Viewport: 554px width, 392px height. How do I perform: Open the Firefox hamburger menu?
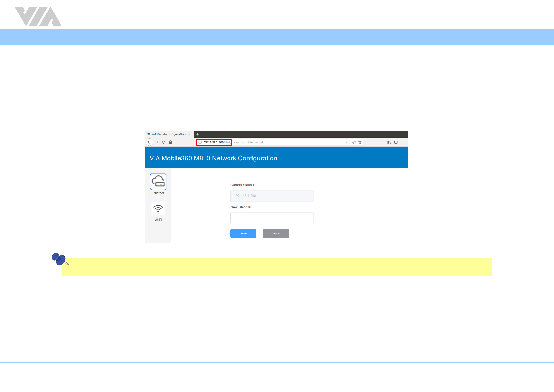click(x=404, y=142)
